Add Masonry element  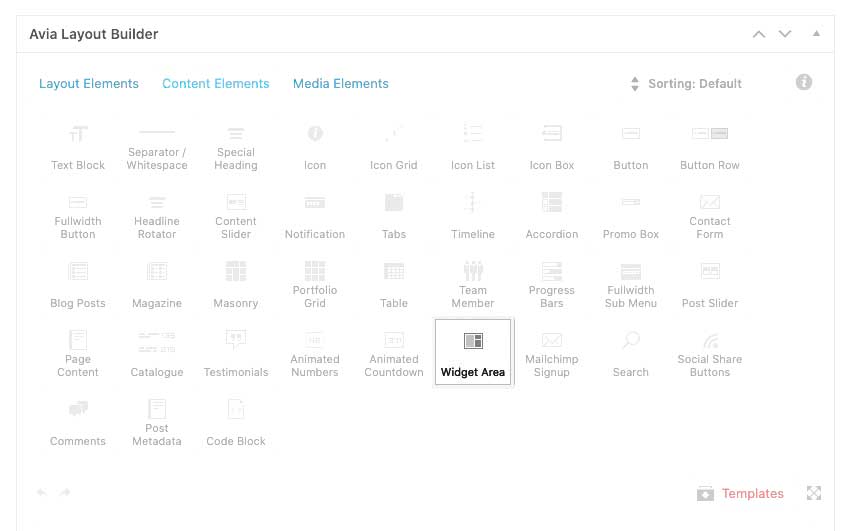click(236, 284)
